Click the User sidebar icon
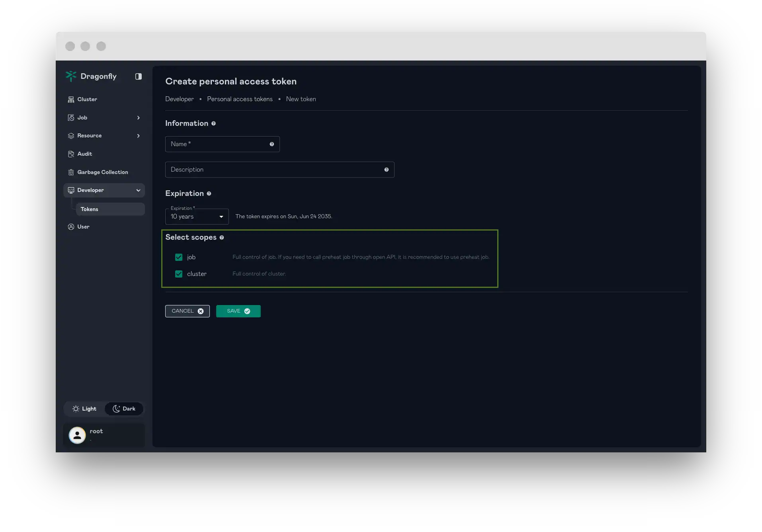762x532 pixels. [71, 227]
